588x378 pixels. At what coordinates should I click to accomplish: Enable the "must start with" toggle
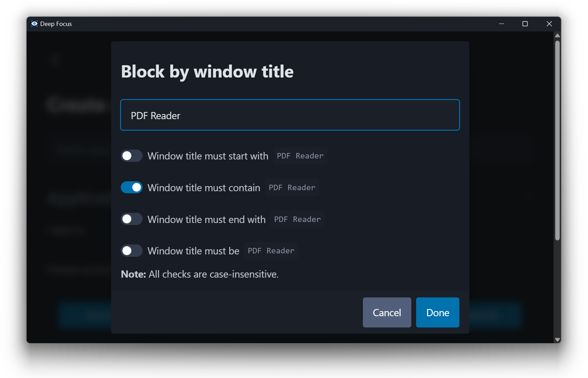[132, 156]
